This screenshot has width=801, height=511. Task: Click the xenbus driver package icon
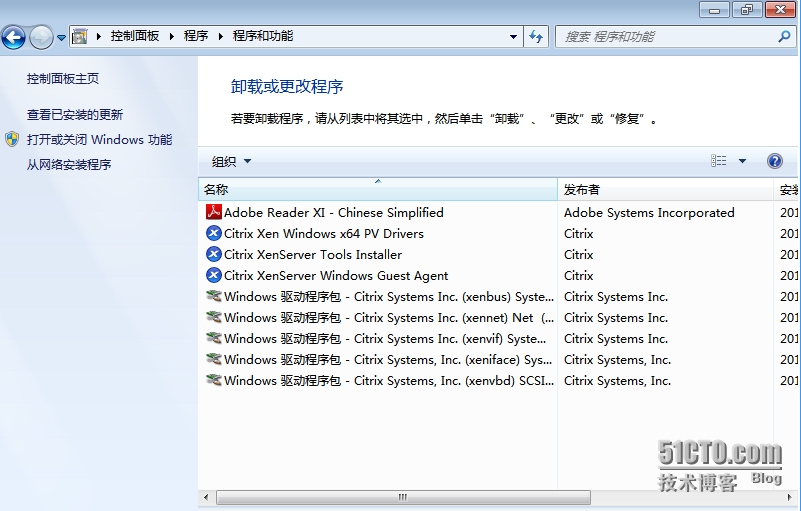coord(214,296)
